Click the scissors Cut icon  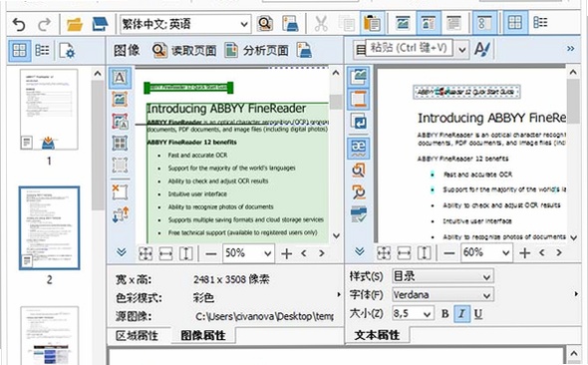click(321, 24)
